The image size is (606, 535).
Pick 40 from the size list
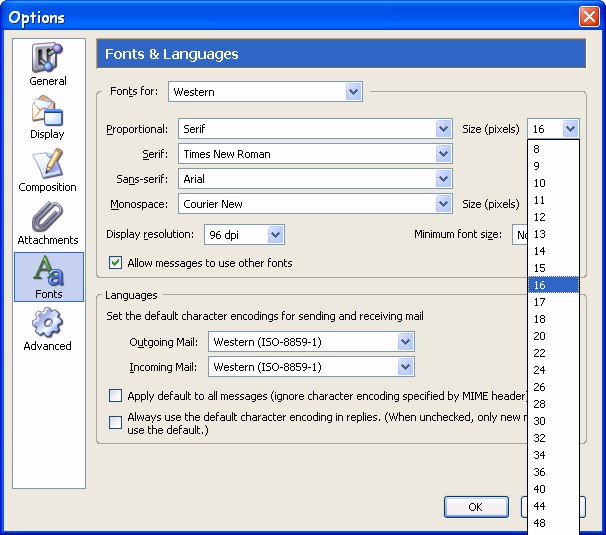point(553,489)
